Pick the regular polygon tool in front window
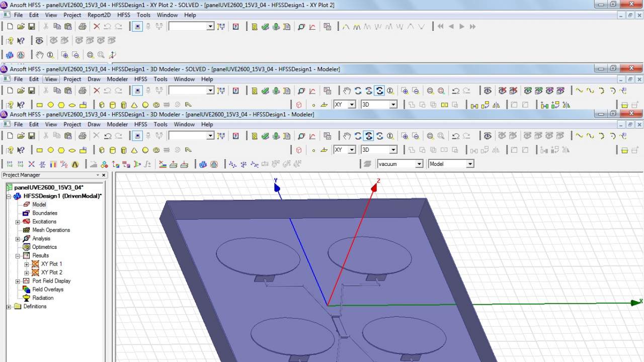This screenshot has height=362, width=644. (61, 150)
